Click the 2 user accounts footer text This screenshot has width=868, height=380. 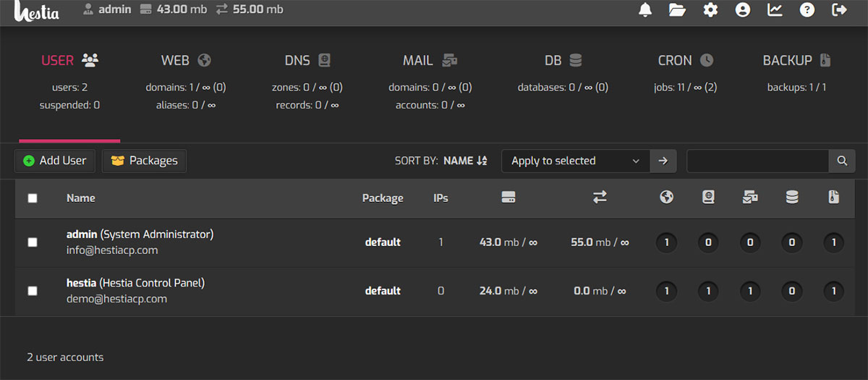tap(65, 358)
